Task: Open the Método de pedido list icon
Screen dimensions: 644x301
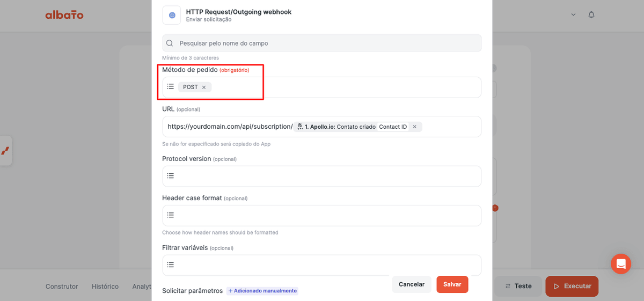Action: [x=170, y=86]
